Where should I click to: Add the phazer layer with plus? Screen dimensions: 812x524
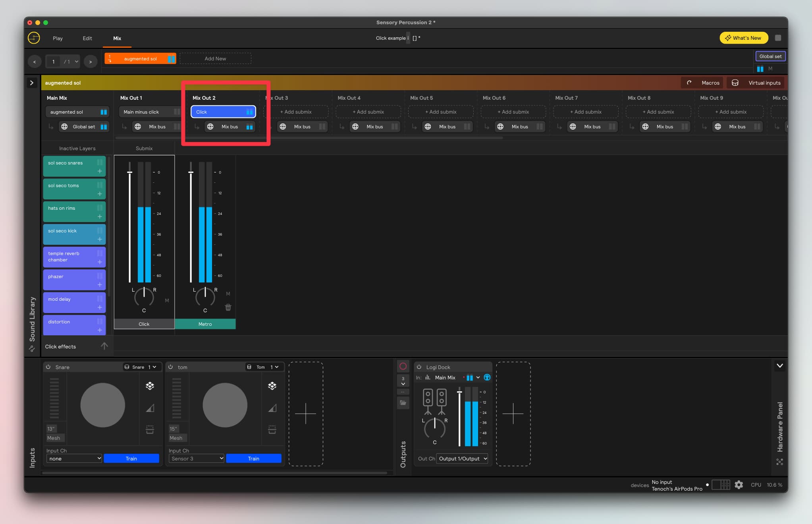[100, 285]
